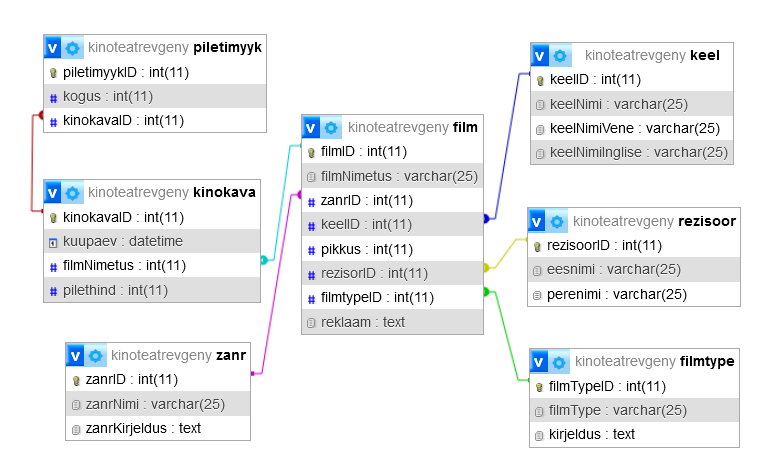This screenshot has height=476, width=774.
Task: Collapse kinokava table columns with its V button
Action: click(53, 193)
